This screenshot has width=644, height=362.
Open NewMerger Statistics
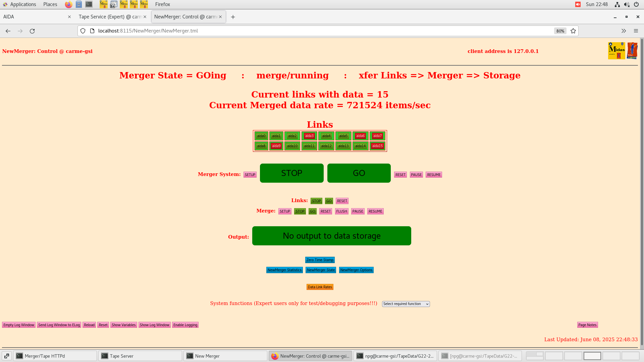pos(284,270)
